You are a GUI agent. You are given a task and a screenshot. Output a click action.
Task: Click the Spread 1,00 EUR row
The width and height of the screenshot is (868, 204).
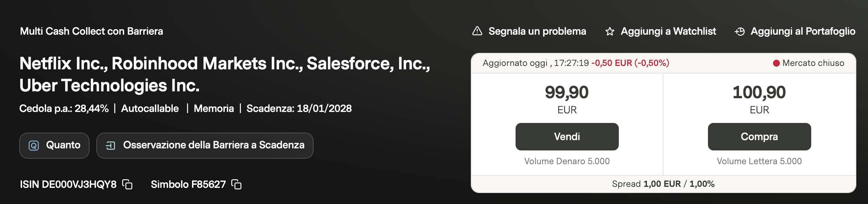663,184
